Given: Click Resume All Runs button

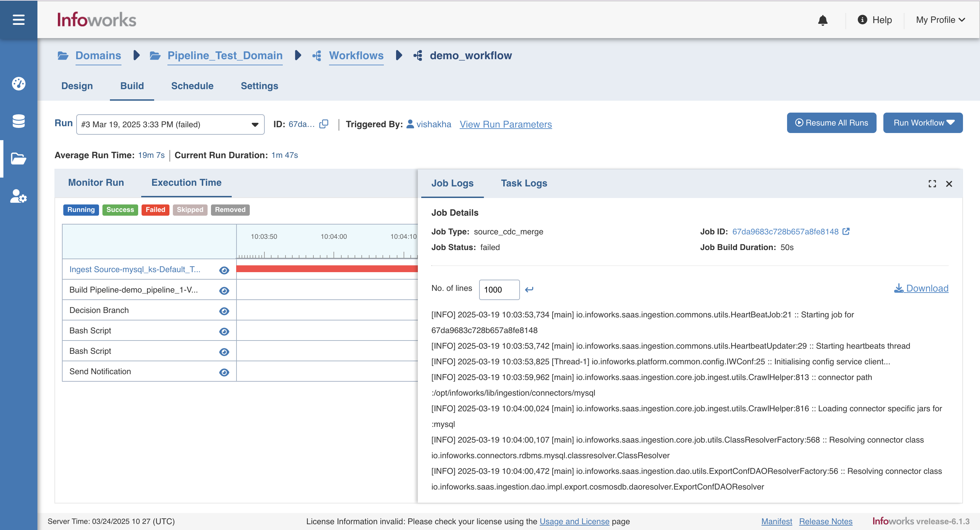Looking at the screenshot, I should click(x=831, y=122).
